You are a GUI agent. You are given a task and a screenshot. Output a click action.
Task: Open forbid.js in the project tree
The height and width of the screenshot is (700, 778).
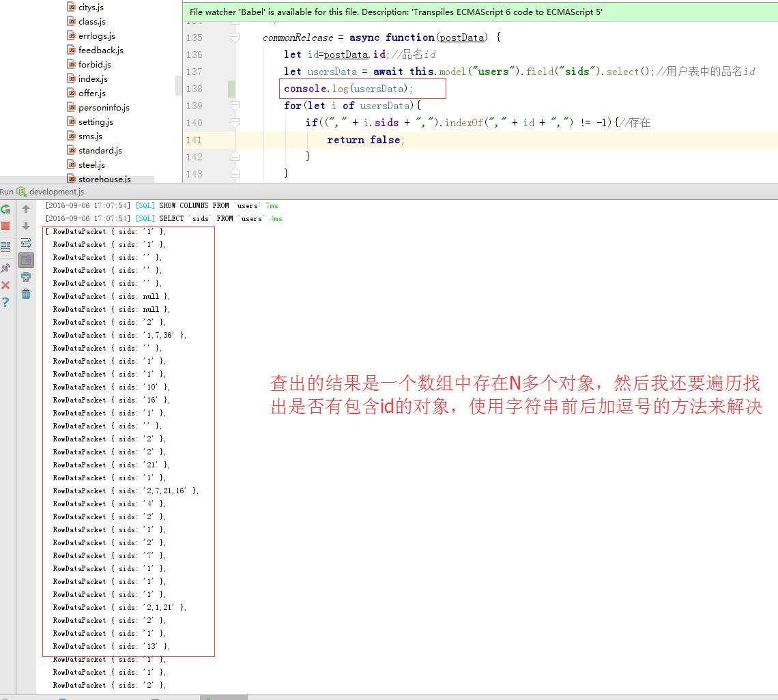pos(95,65)
